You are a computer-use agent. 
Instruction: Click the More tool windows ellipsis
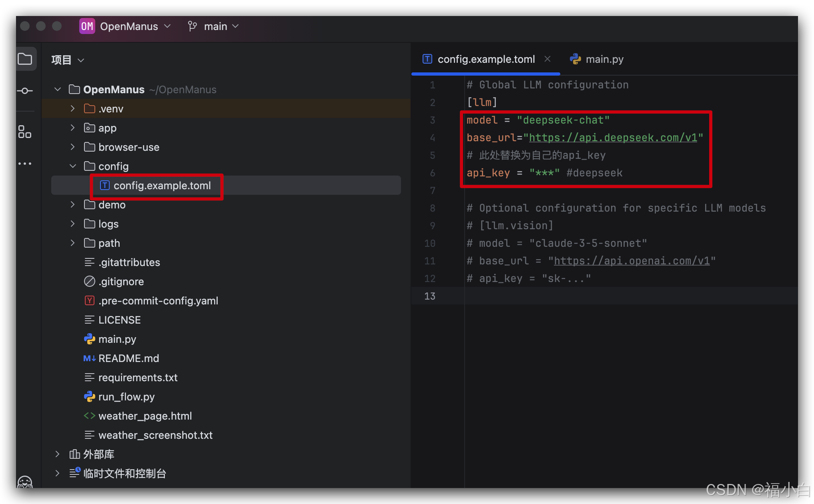pos(25,164)
